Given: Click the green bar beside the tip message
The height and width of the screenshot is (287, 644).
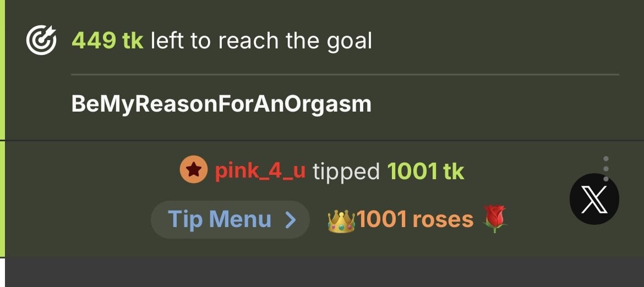Looking at the screenshot, I should pyautogui.click(x=2, y=199).
